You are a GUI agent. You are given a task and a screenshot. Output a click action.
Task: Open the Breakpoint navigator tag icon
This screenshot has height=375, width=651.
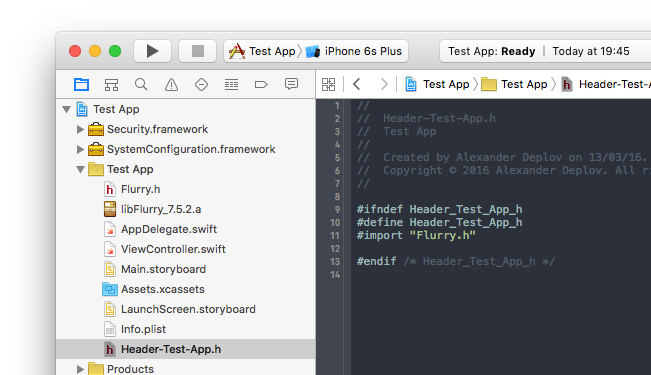[261, 85]
